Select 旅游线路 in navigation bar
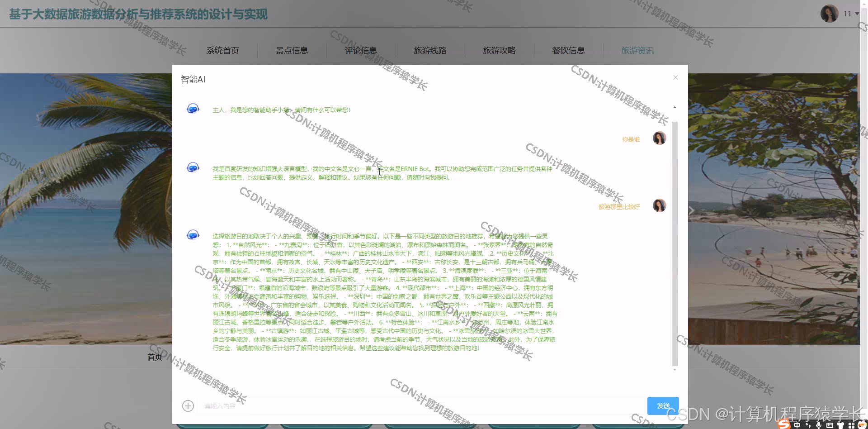868x429 pixels. click(430, 50)
